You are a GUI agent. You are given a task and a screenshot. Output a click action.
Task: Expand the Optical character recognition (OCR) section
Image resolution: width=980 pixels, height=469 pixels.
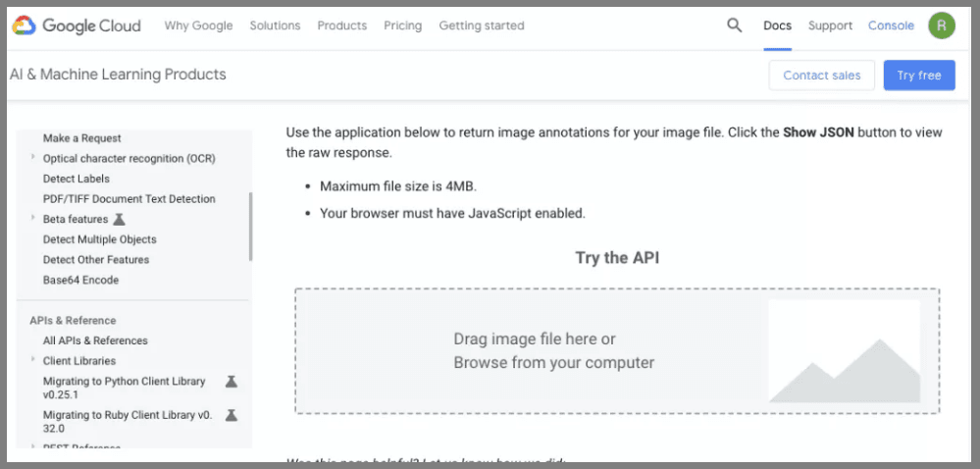33,158
